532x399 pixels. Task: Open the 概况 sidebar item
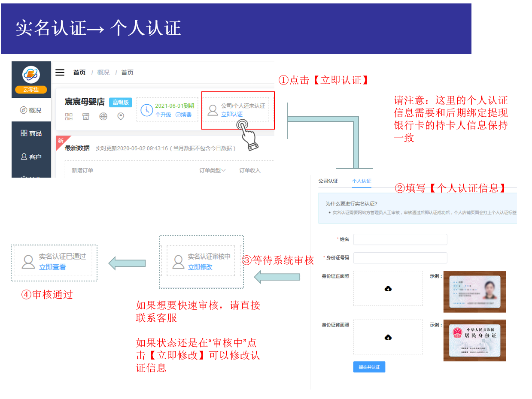point(31,110)
